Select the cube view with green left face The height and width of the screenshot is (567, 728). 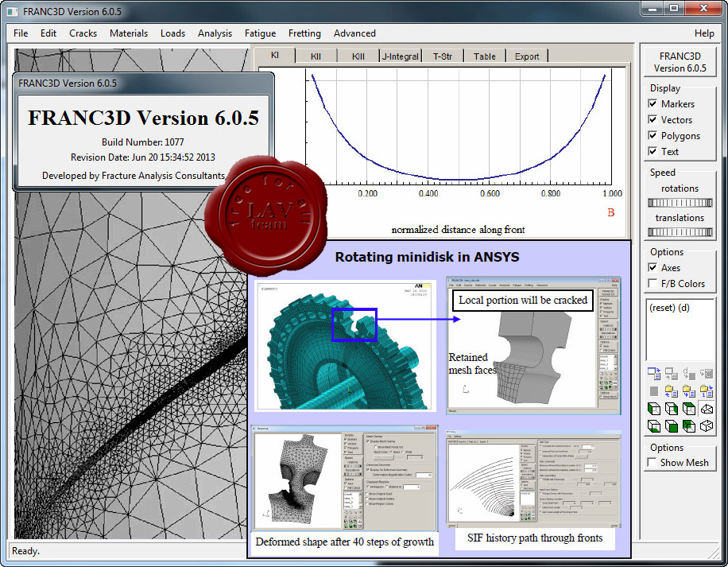point(654,409)
